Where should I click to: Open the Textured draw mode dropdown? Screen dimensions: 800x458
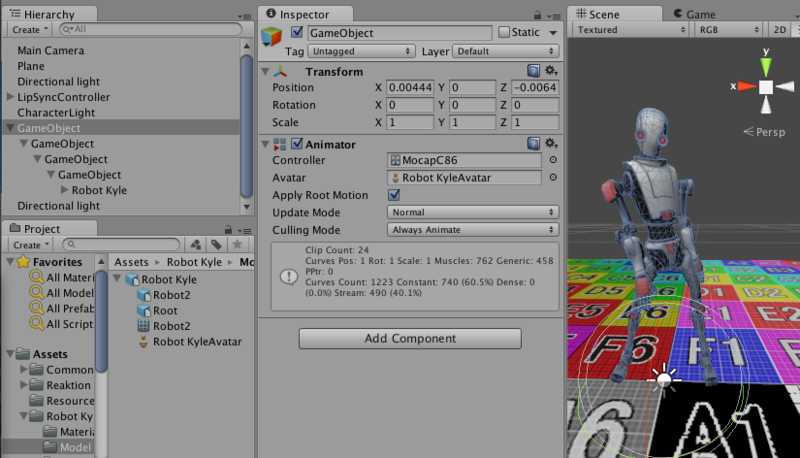point(631,30)
